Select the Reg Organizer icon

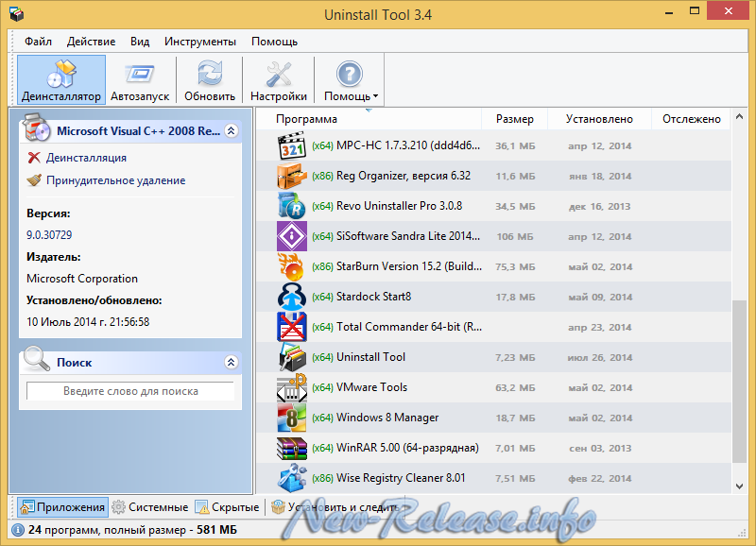(x=292, y=176)
